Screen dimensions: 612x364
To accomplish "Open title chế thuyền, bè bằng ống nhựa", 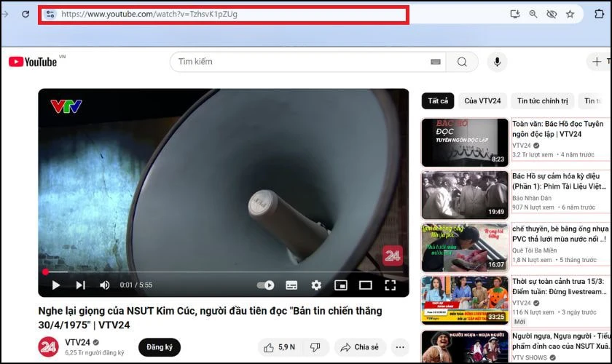I will click(560, 234).
